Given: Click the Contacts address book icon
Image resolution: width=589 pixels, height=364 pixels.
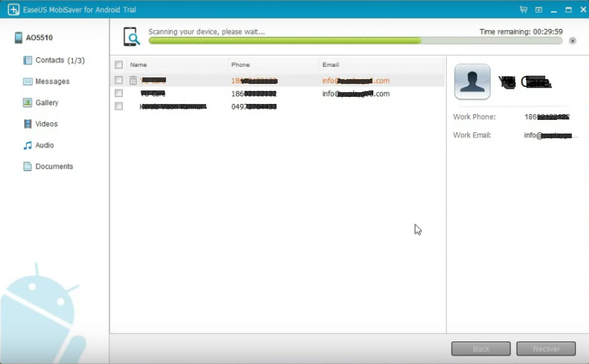Looking at the screenshot, I should (x=27, y=60).
